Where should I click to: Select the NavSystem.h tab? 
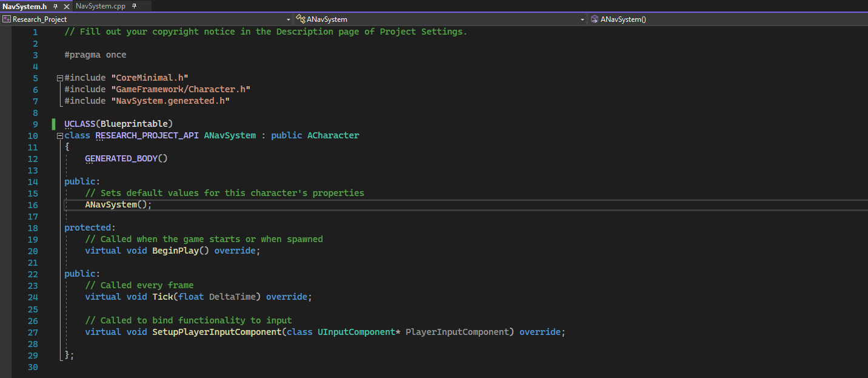[x=26, y=6]
